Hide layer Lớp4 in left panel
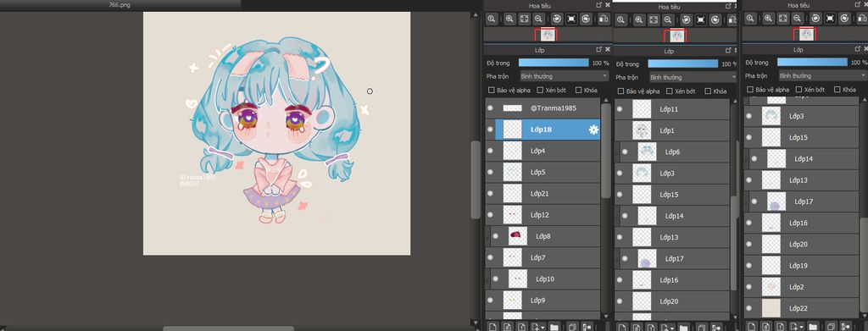This screenshot has height=331, width=868. [490, 151]
